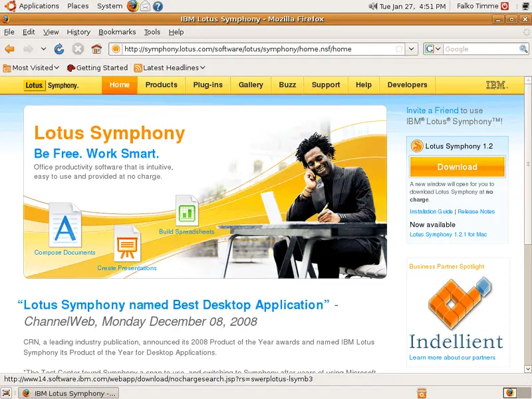The height and width of the screenshot is (399, 532).
Task: Go to the Buzz tab
Action: (287, 85)
